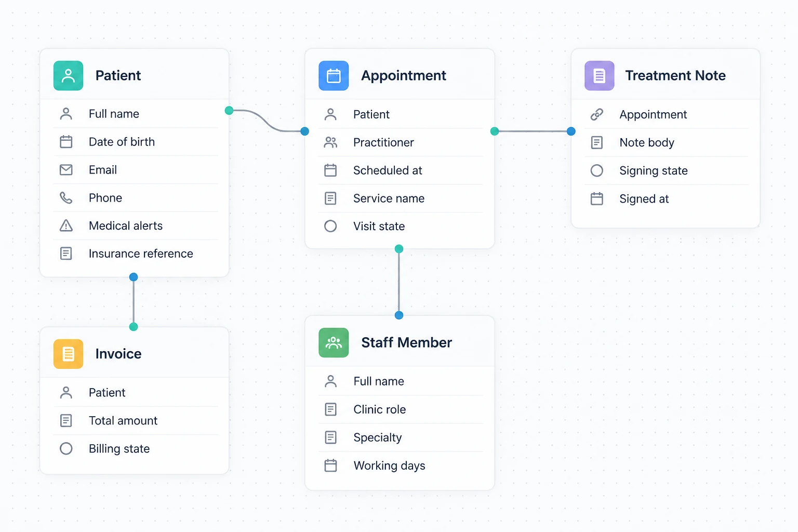This screenshot has height=532, width=798.
Task: Select the Patient card title
Action: point(118,76)
